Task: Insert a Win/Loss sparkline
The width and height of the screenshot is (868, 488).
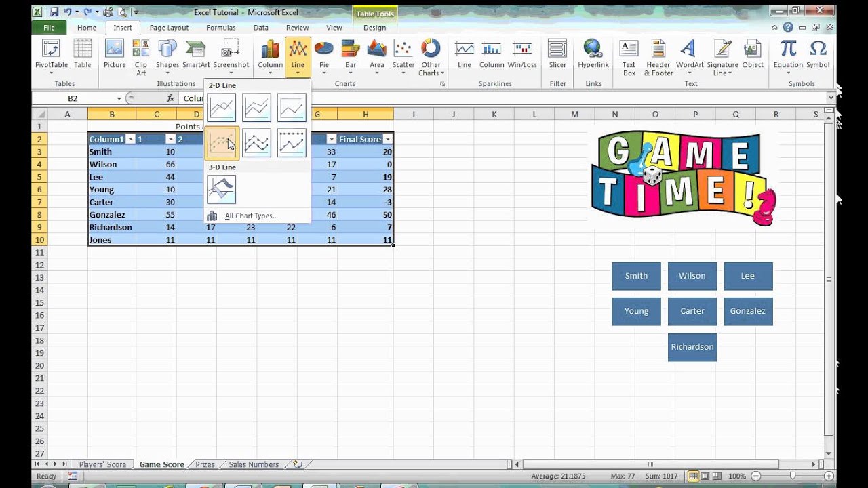Action: [522, 55]
